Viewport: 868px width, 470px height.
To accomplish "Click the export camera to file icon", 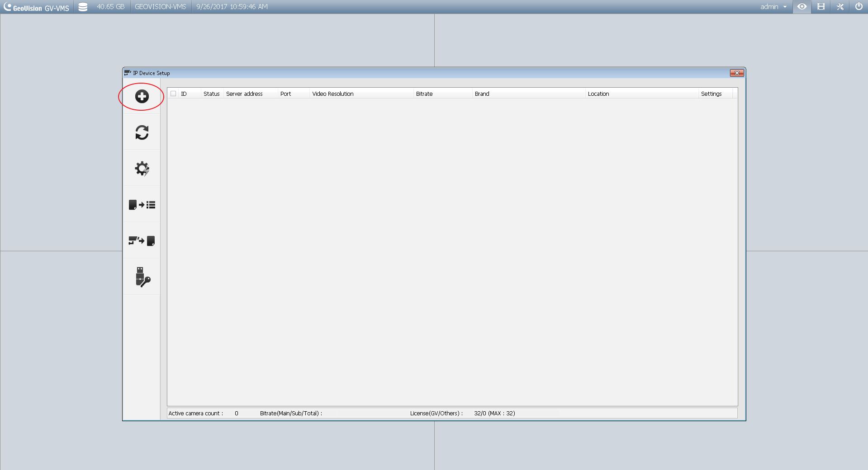I will point(142,241).
